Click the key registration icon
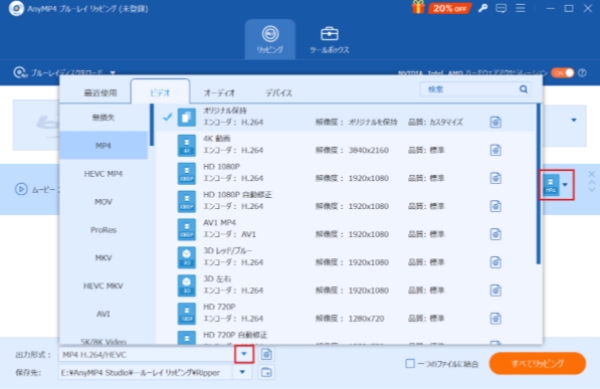 (x=483, y=8)
